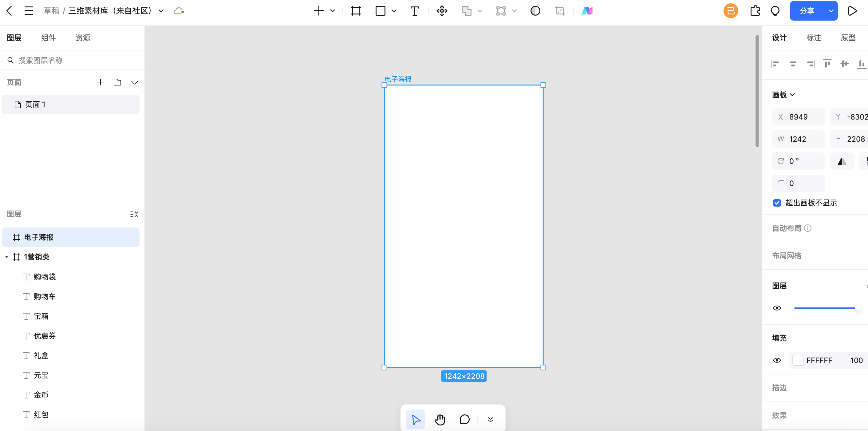Image resolution: width=868 pixels, height=431 pixels.
Task: Select the Text tool
Action: click(415, 11)
